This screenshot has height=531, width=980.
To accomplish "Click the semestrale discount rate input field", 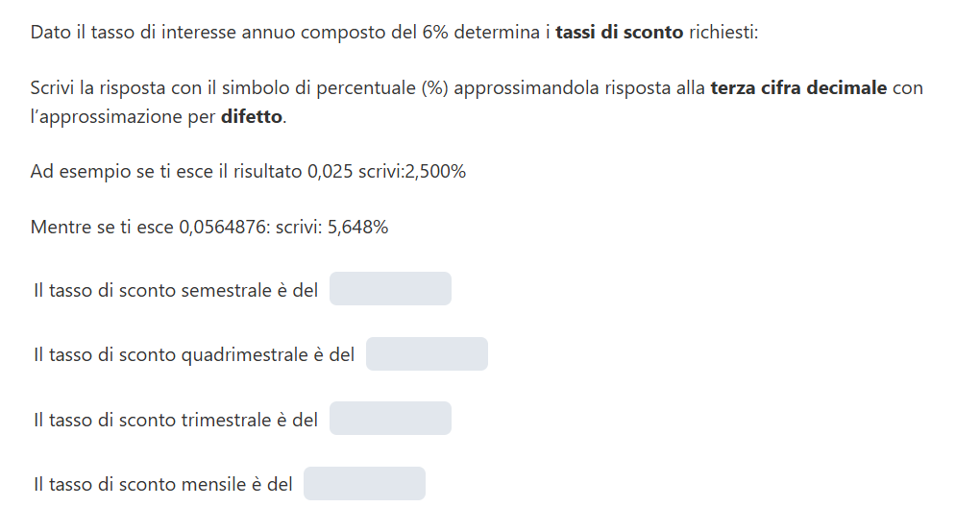I will 390,289.
